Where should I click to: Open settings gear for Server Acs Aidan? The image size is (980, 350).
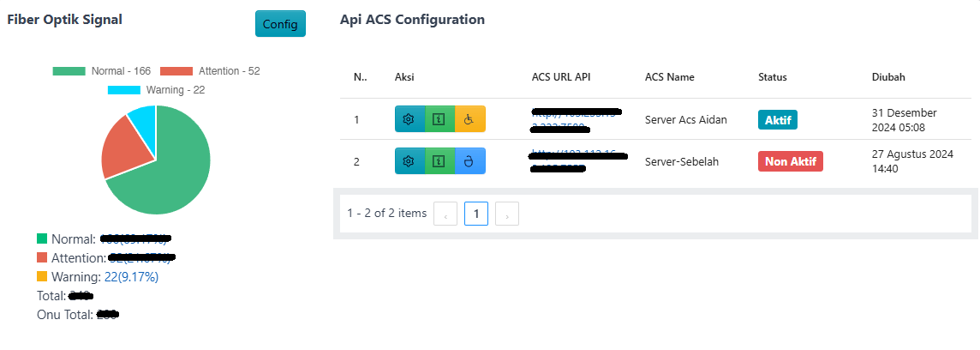point(409,119)
